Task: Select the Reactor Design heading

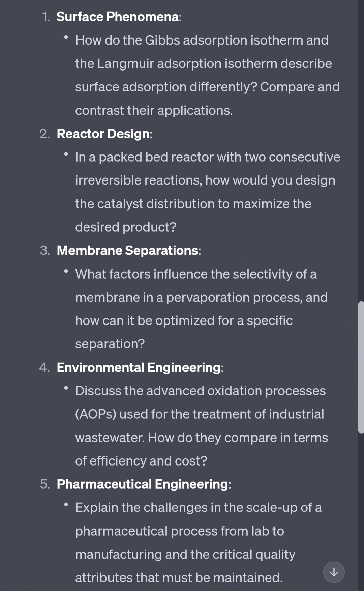Action: coord(104,134)
